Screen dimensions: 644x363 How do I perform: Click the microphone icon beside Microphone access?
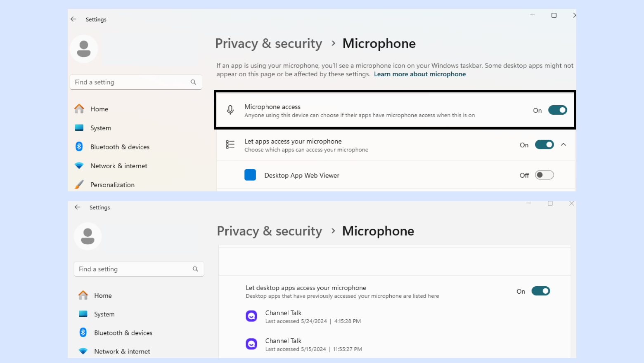point(230,110)
